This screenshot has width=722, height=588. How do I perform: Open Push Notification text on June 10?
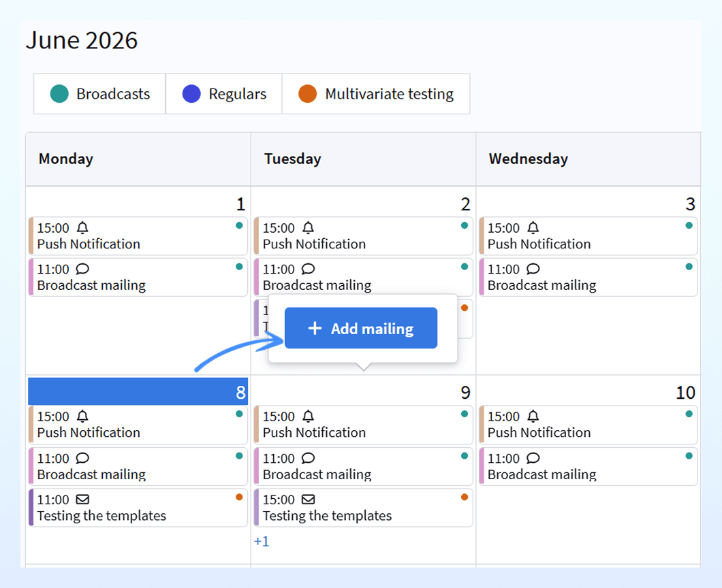coord(539,432)
